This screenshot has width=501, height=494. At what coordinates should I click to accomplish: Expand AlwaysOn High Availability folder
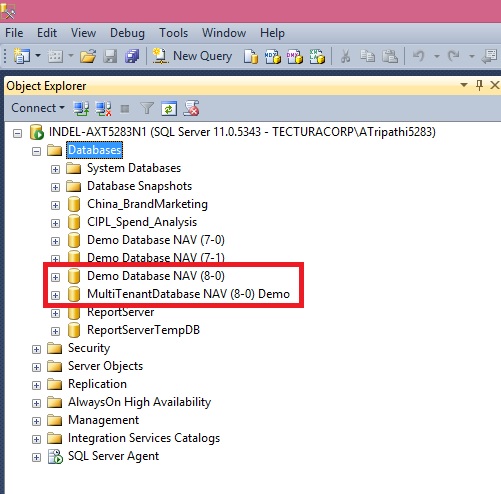tap(36, 404)
